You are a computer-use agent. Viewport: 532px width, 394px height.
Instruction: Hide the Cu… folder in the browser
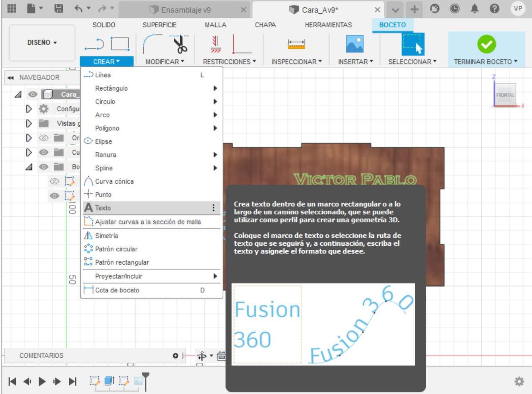pos(43,152)
